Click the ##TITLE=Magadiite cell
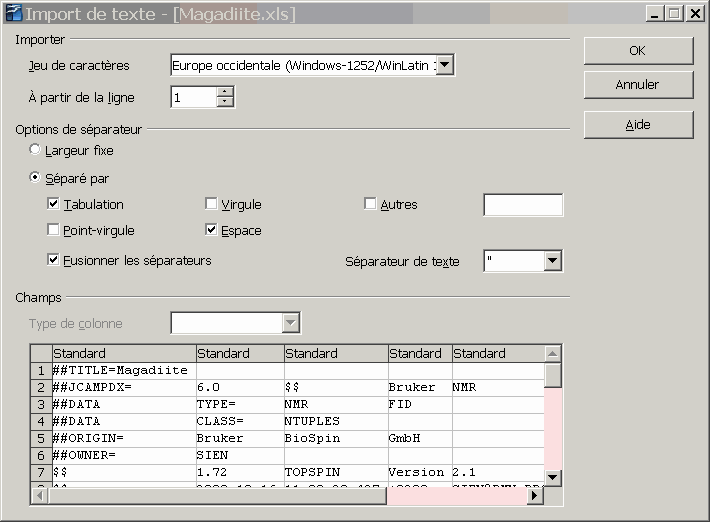The height and width of the screenshot is (522, 710). (x=124, y=370)
